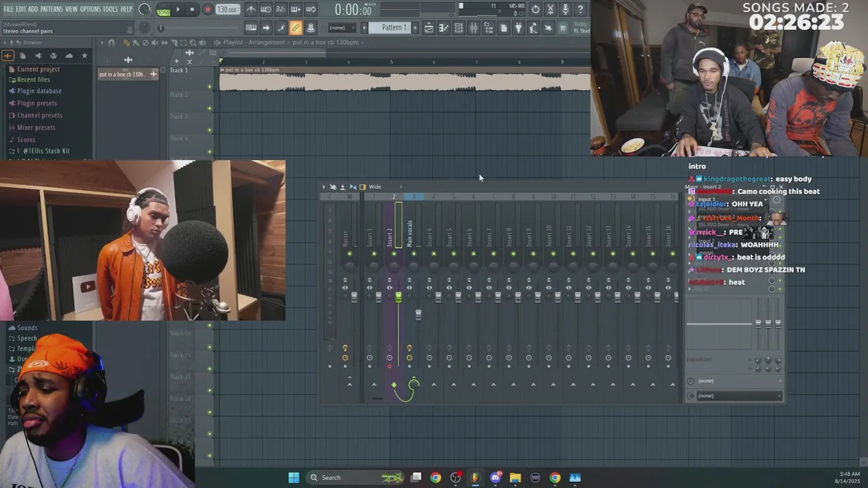Toggle the countdown before recording icon

point(281,9)
